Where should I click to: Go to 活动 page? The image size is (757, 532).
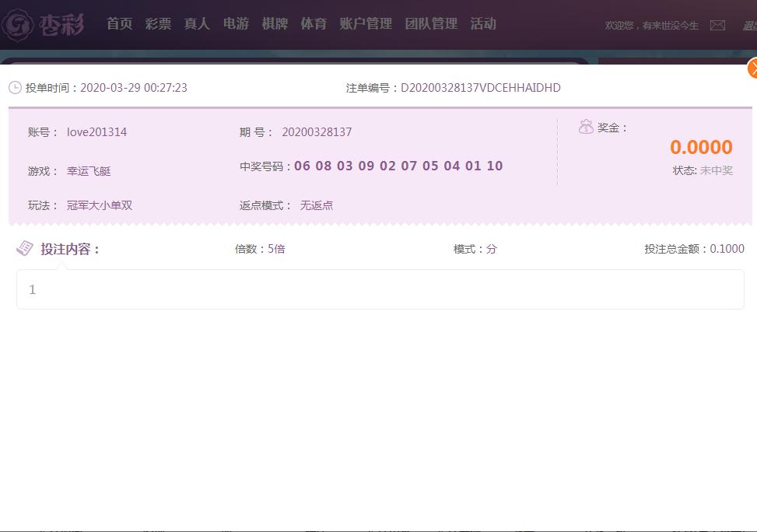483,24
